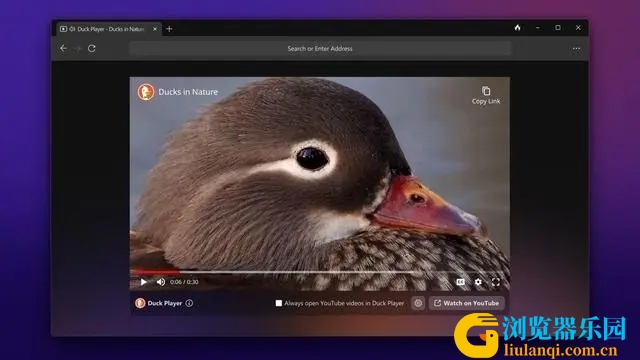The image size is (640, 360).
Task: Open a new browser tab
Action: [169, 29]
